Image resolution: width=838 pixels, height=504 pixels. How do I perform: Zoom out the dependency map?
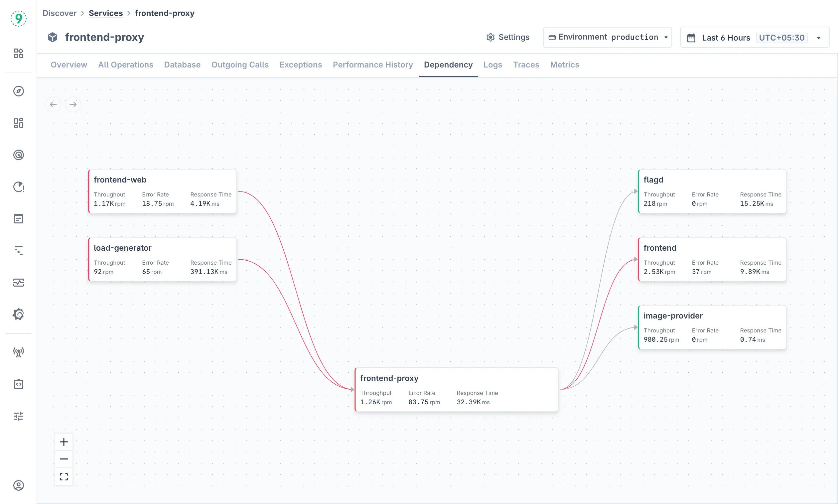64,459
